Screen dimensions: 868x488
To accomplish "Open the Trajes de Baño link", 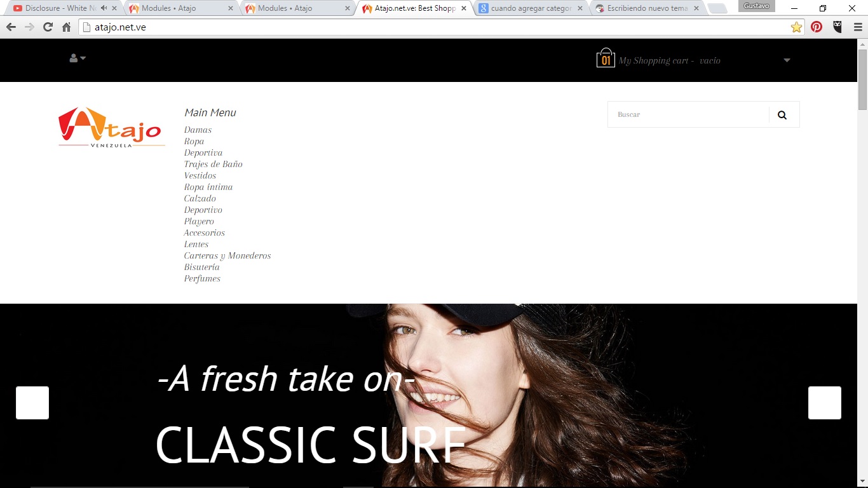I will [214, 164].
